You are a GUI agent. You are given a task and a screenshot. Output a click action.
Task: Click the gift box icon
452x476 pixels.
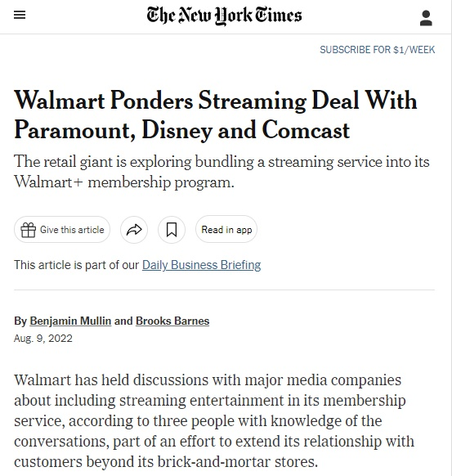[29, 230]
